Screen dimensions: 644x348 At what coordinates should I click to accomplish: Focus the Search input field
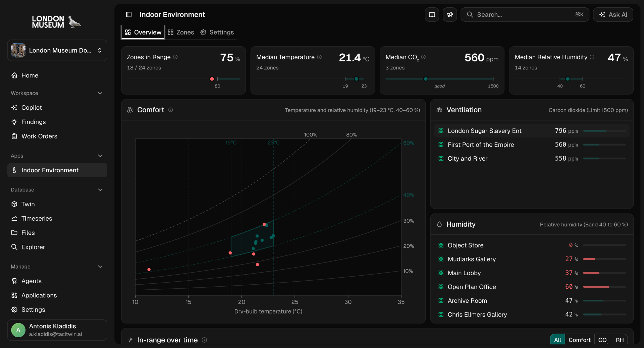tap(525, 14)
